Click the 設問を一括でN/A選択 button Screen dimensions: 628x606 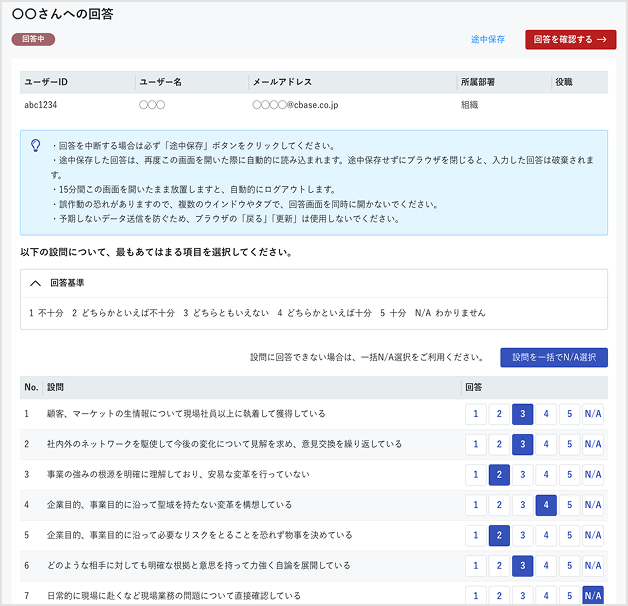click(554, 357)
